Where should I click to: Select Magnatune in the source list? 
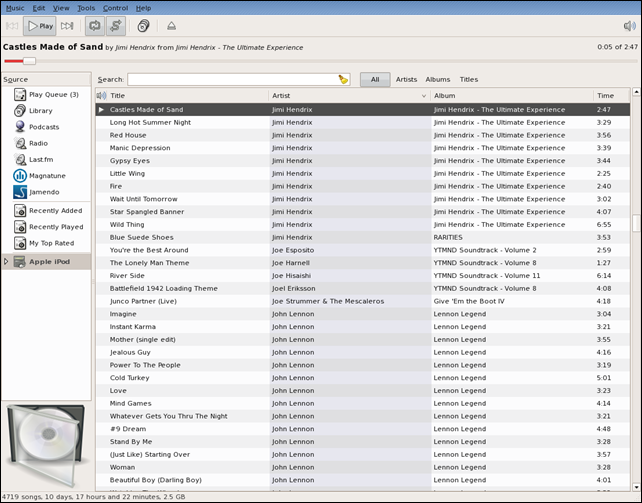point(46,175)
